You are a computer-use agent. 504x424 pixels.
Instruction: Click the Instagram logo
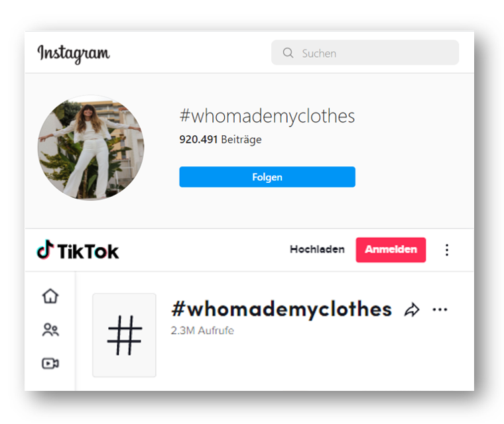click(74, 53)
